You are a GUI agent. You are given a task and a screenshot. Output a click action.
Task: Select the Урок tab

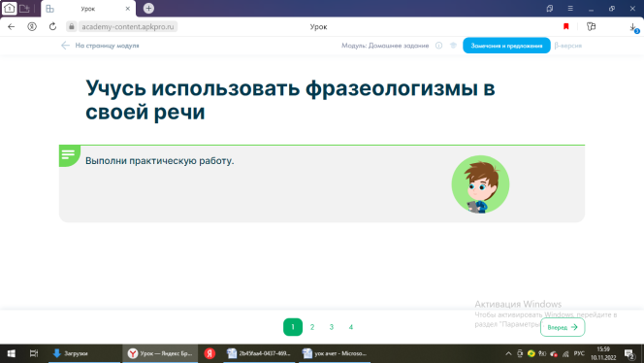pos(88,9)
